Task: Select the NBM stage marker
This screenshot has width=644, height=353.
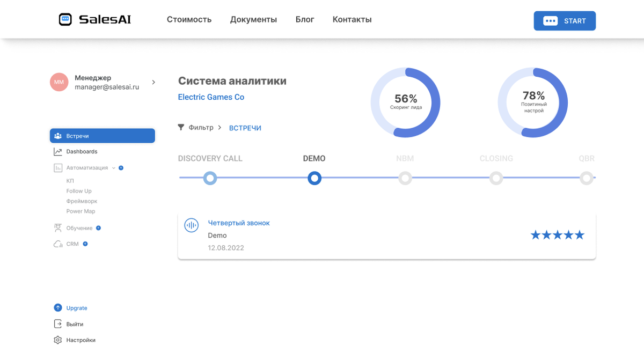Action: (405, 178)
